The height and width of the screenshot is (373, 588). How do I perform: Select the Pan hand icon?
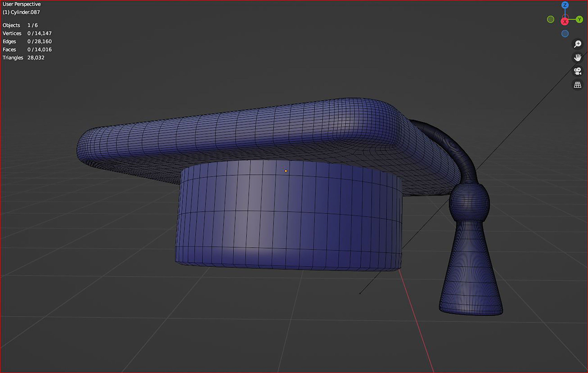click(x=578, y=58)
